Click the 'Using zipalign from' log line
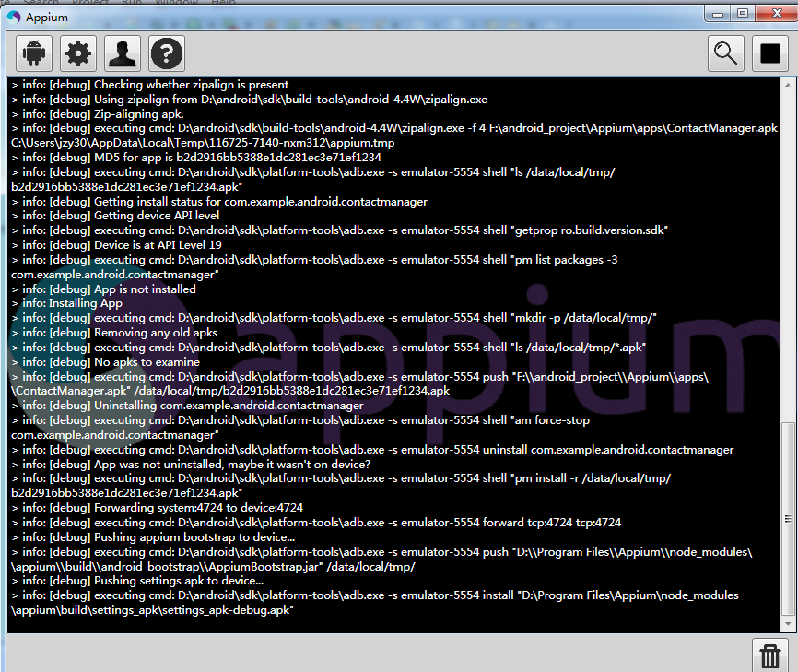This screenshot has height=672, width=798. coord(250,100)
